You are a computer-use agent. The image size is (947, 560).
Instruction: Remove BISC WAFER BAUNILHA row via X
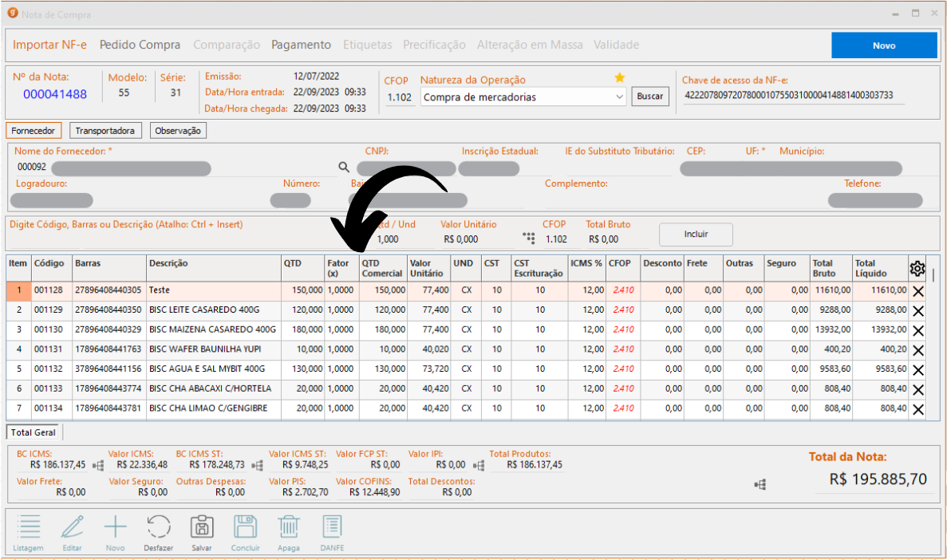918,350
